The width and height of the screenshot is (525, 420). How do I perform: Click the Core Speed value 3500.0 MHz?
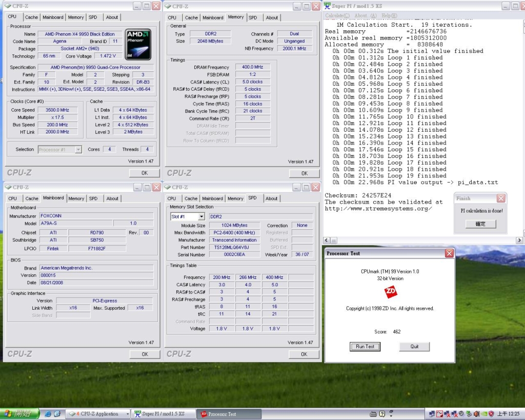pyautogui.click(x=57, y=110)
